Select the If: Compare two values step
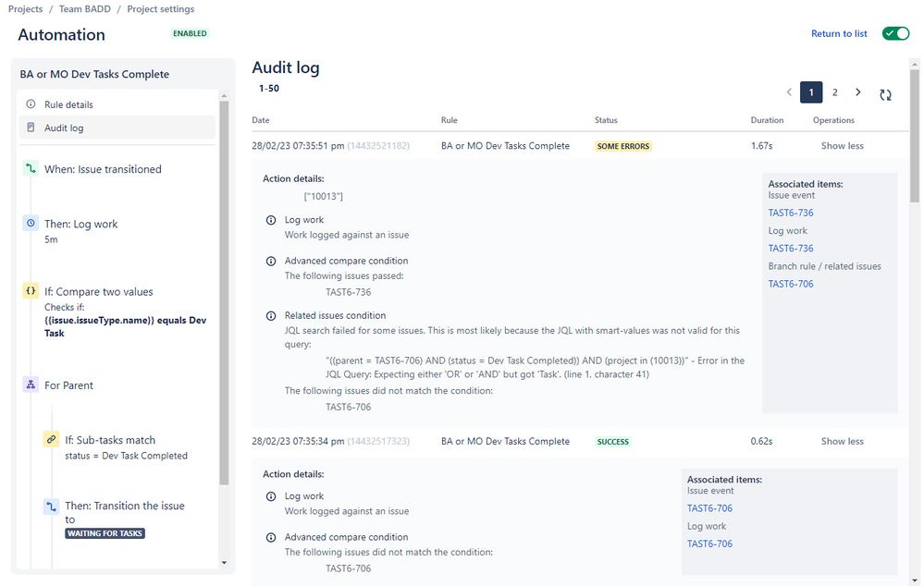Image resolution: width=924 pixels, height=586 pixels. [x=98, y=291]
